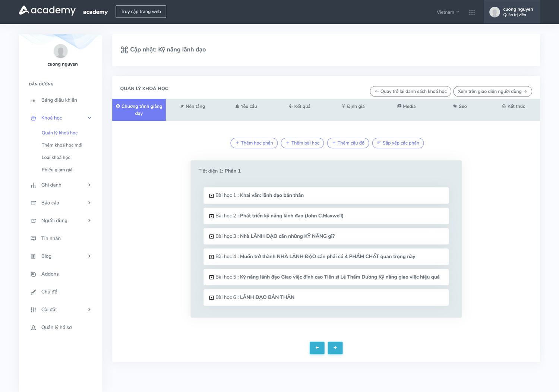
Task: Click Quay trở lại danh sách khoá học
Action: pyautogui.click(x=411, y=91)
